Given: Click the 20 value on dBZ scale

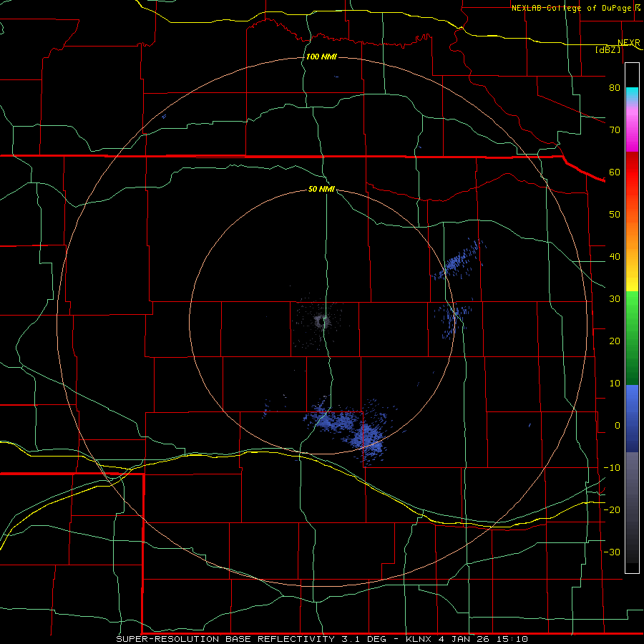Looking at the screenshot, I should (615, 341).
